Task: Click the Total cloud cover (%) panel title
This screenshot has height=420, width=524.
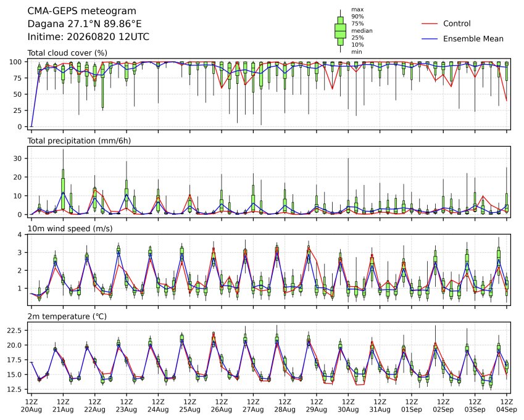Action: coord(67,53)
